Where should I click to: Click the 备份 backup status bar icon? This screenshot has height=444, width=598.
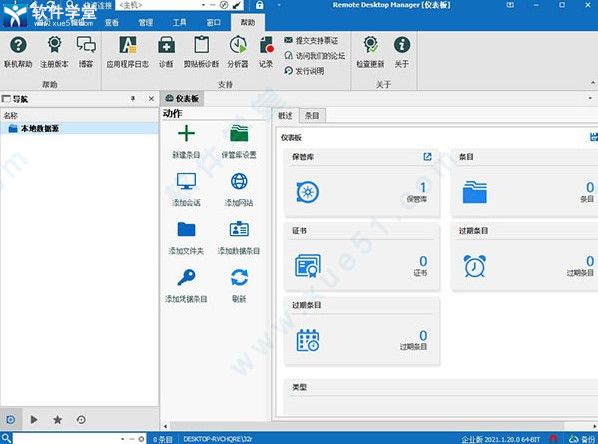581,439
